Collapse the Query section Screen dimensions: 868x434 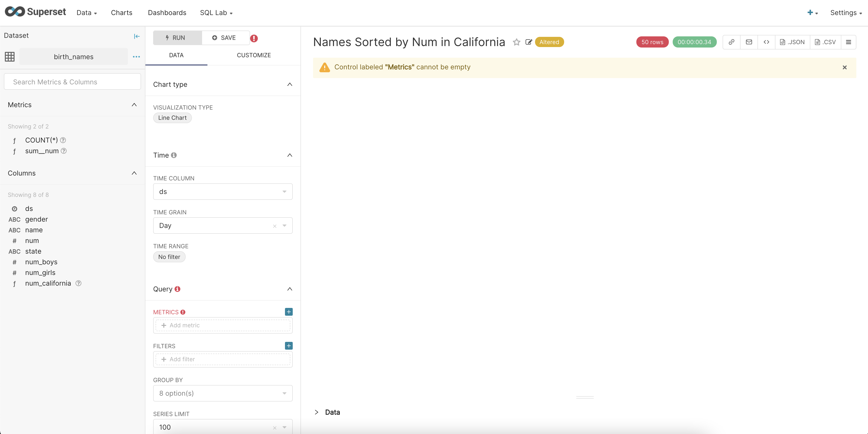click(290, 289)
